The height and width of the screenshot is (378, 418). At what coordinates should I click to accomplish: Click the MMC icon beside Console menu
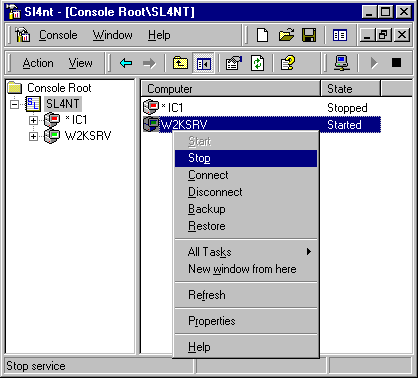point(23,35)
